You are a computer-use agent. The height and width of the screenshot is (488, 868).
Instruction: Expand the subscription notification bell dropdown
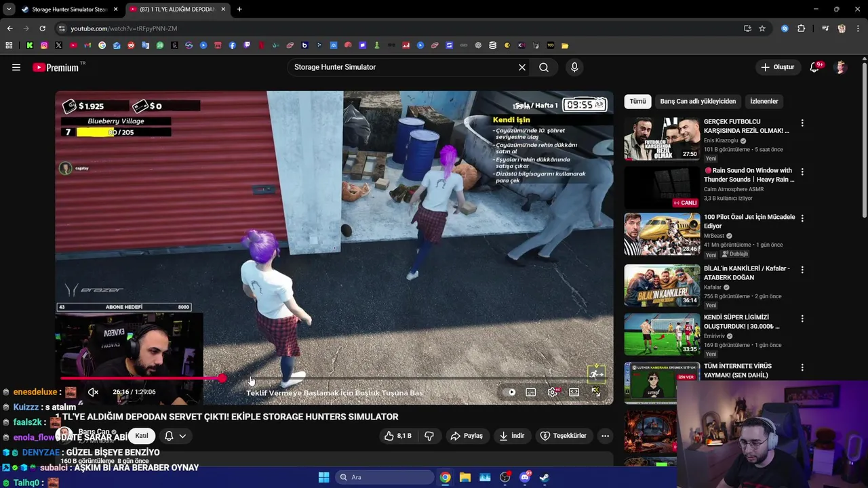pyautogui.click(x=175, y=436)
